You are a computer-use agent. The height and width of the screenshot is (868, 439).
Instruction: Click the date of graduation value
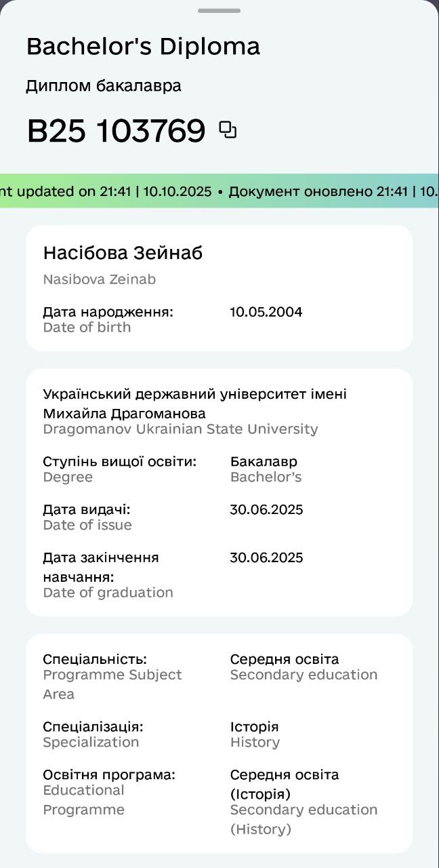click(266, 558)
